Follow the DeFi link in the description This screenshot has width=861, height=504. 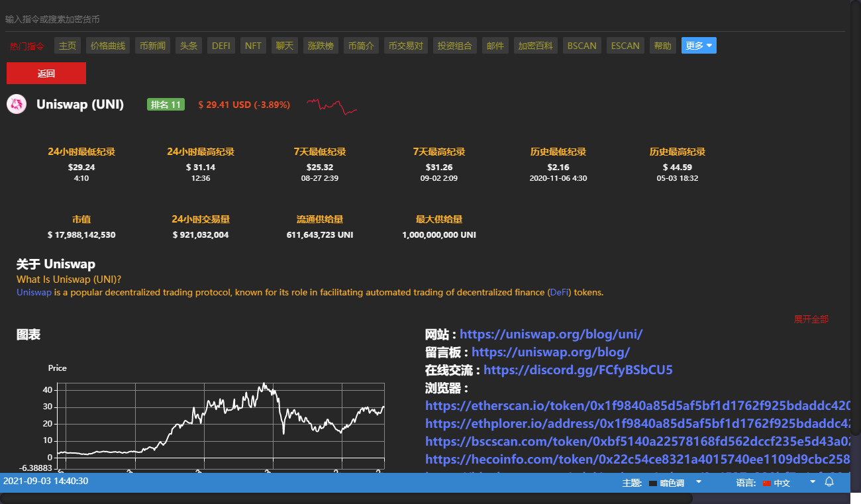click(x=559, y=292)
